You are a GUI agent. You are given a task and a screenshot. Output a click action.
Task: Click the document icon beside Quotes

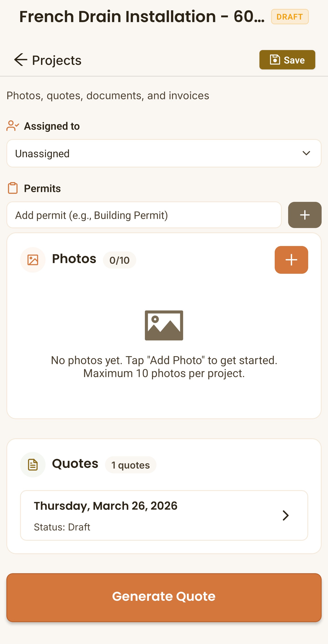(x=32, y=464)
